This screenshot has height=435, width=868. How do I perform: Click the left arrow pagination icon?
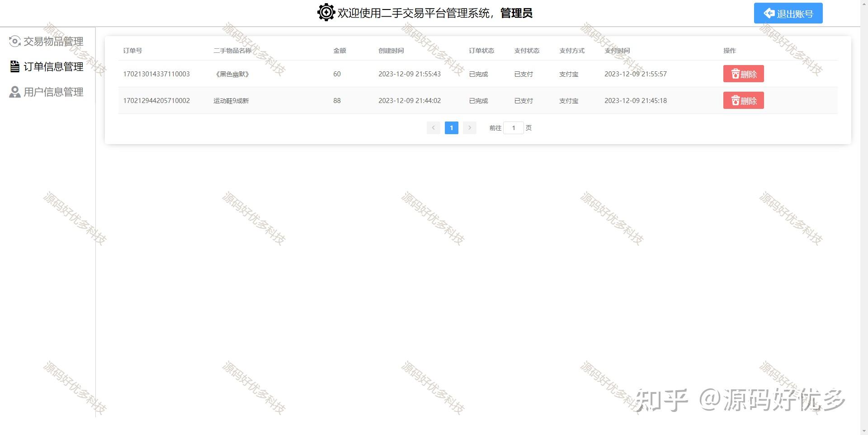click(433, 128)
